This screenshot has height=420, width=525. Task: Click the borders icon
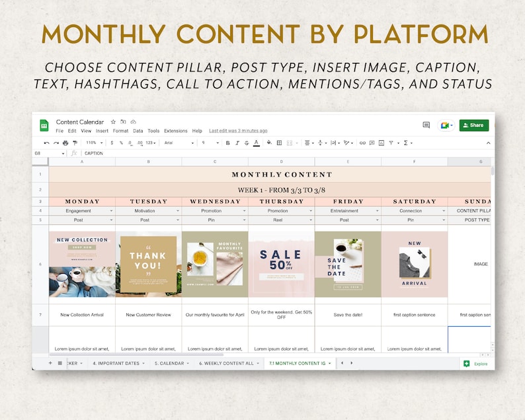click(279, 143)
